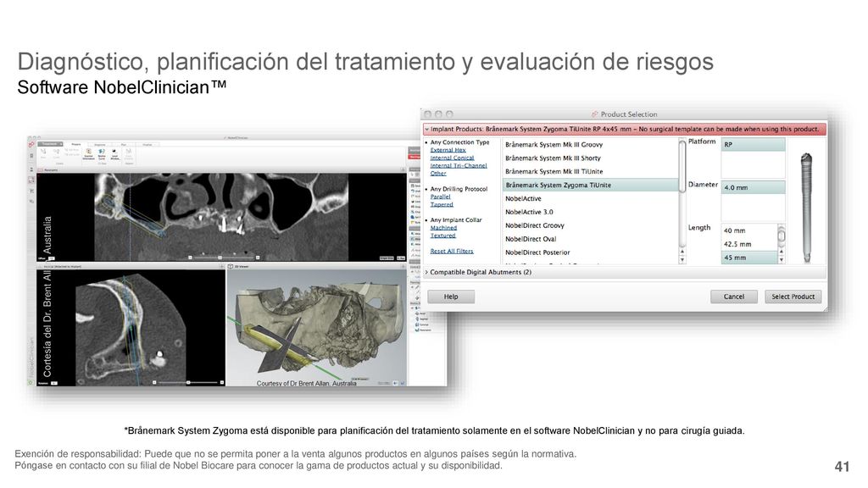Click the Level/Window tool icon
This screenshot has width=868, height=488.
click(x=114, y=153)
